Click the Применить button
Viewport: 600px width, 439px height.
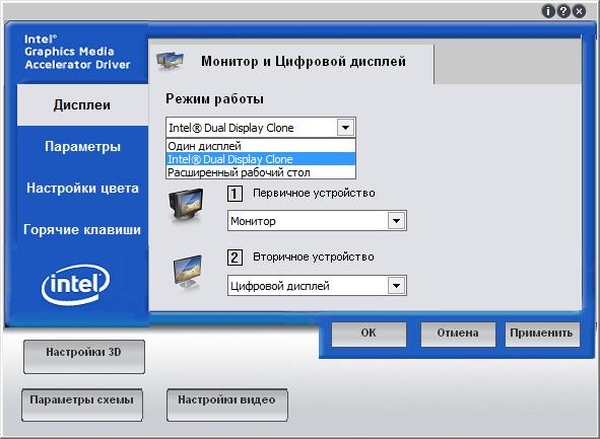pos(541,334)
